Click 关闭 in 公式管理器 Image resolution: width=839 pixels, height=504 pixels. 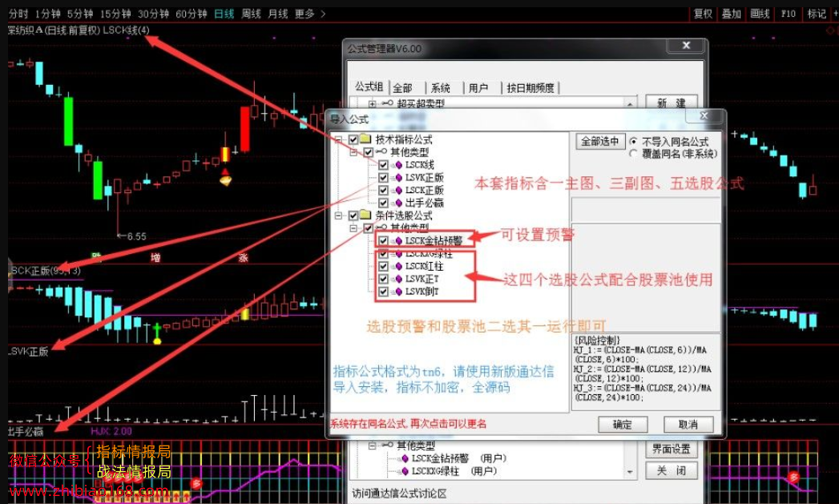point(672,471)
